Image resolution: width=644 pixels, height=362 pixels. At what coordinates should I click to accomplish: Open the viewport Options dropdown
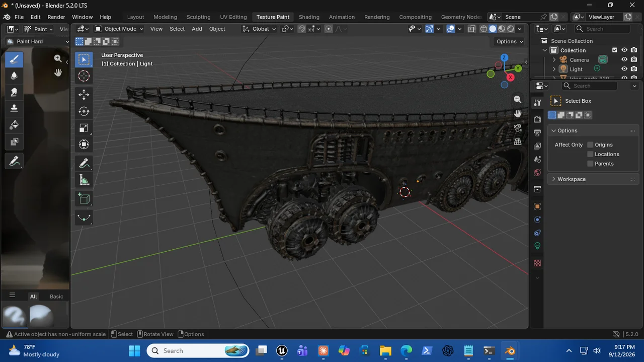(509, 41)
